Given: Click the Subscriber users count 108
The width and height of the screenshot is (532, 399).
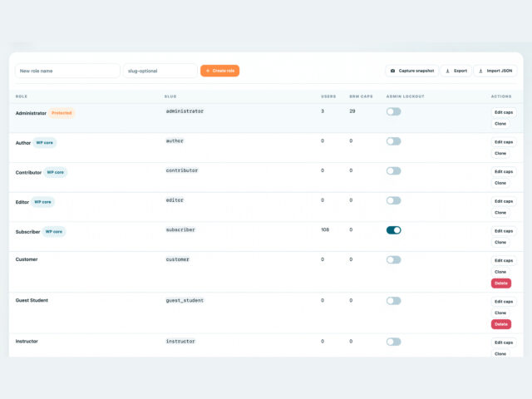Looking at the screenshot, I should (x=325, y=229).
